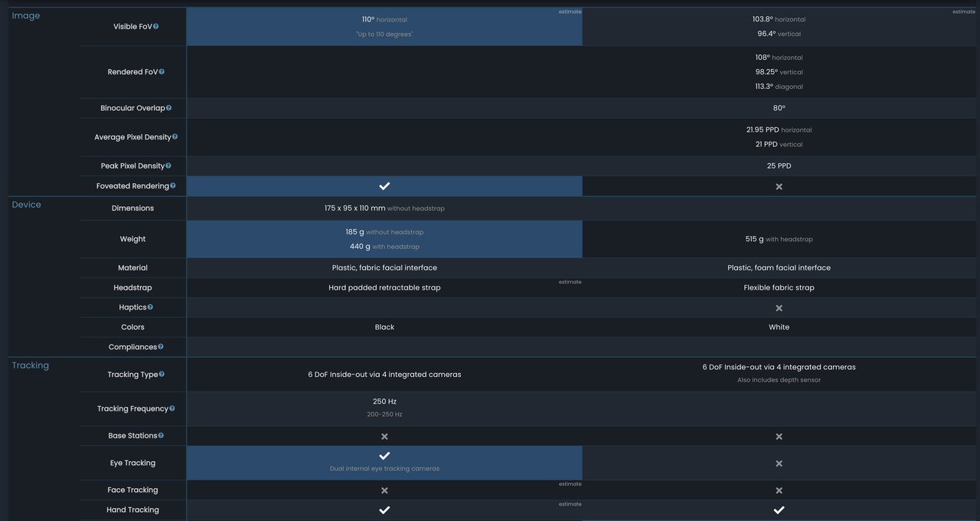Screen dimensions: 980x521
Task: Select the '108° horizontal' rendered value
Action: [779, 57]
